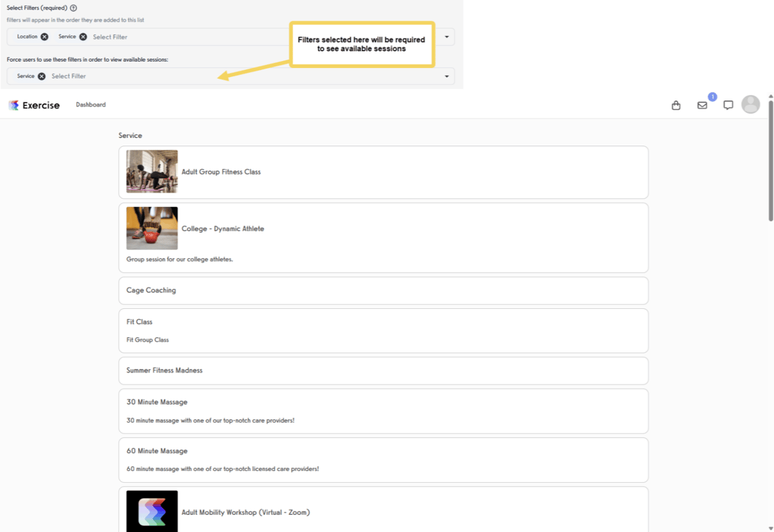The height and width of the screenshot is (532, 774).
Task: Select College - Dynamic Athlete service
Action: point(384,238)
